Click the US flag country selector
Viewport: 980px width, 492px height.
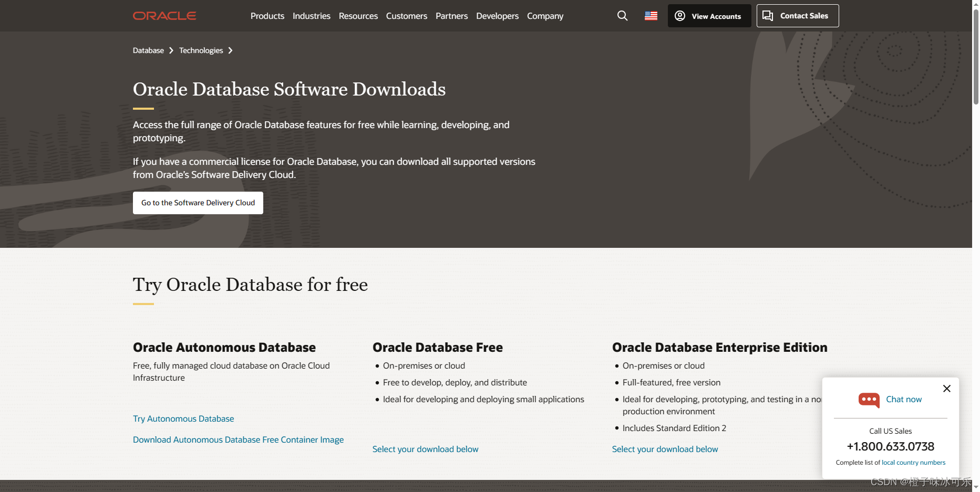coord(651,16)
